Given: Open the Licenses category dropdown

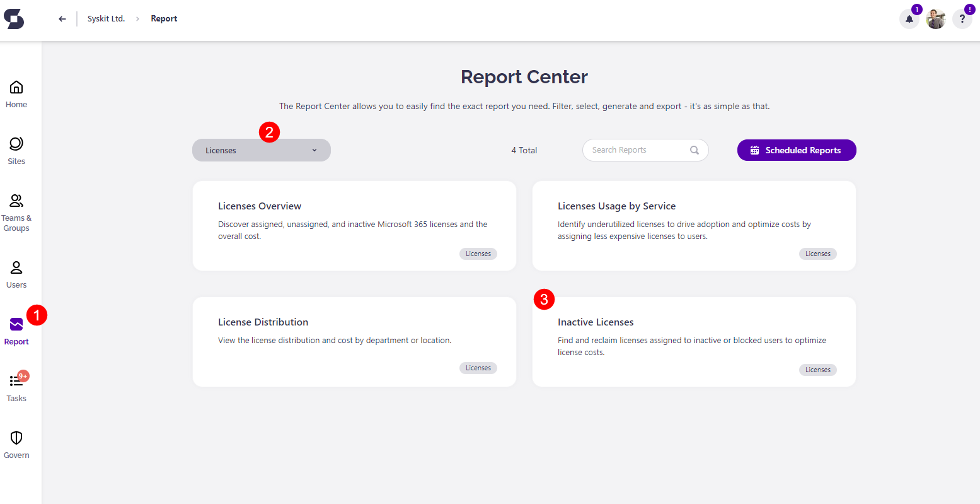Looking at the screenshot, I should (261, 150).
